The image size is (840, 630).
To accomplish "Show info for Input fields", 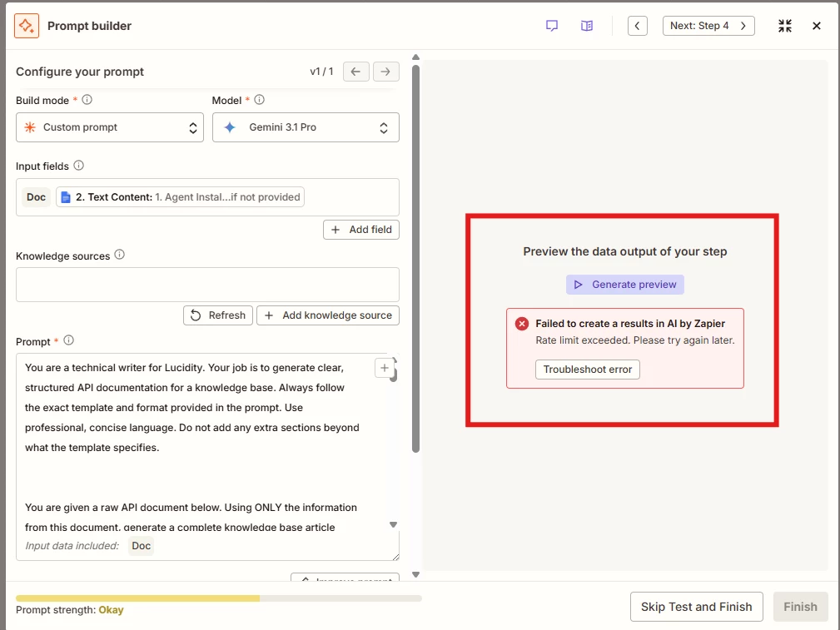I will (x=79, y=166).
